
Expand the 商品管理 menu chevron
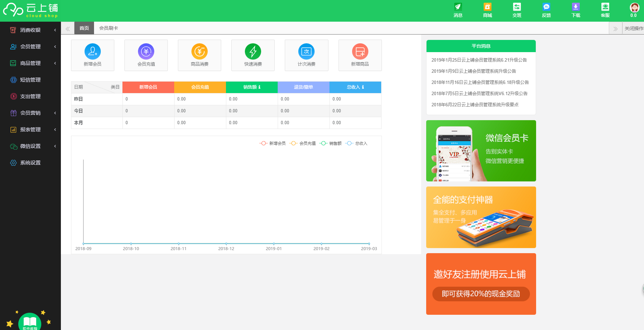[55, 63]
